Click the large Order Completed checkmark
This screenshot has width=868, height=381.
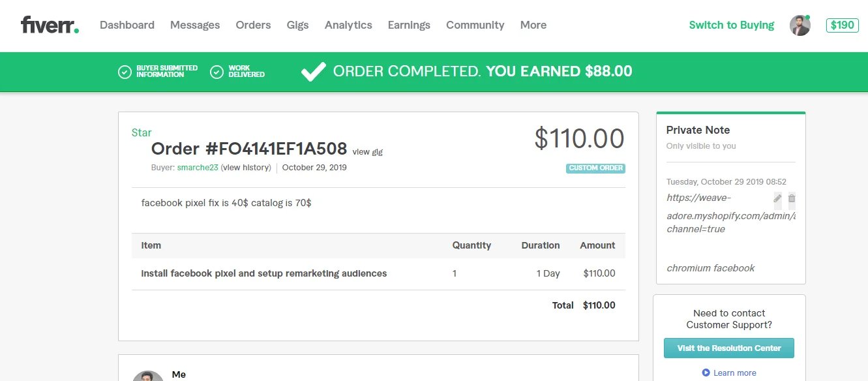[x=314, y=72]
